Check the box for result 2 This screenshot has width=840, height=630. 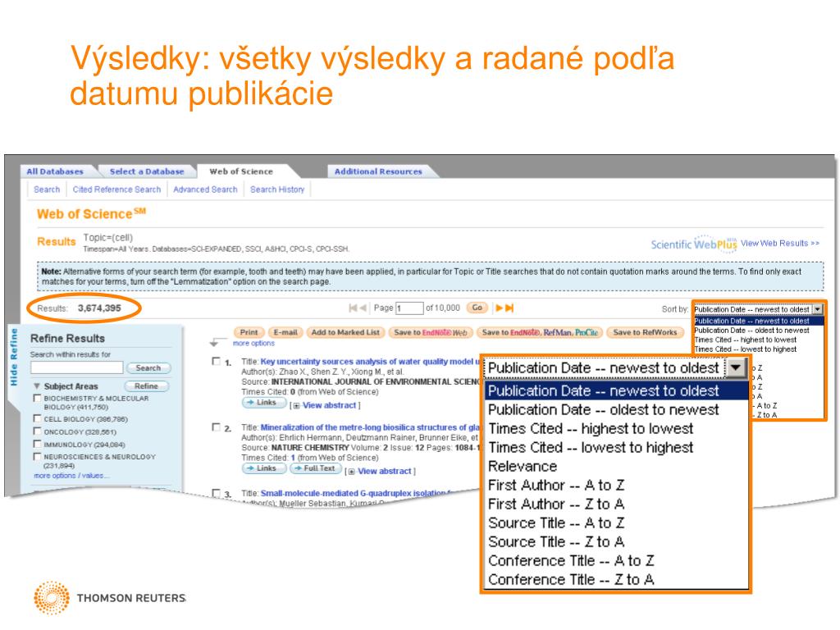click(216, 427)
